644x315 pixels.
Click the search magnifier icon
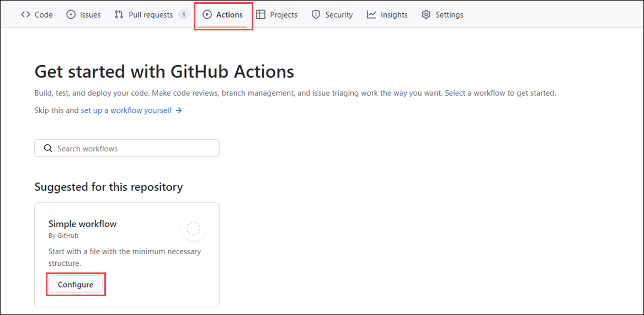pyautogui.click(x=47, y=149)
